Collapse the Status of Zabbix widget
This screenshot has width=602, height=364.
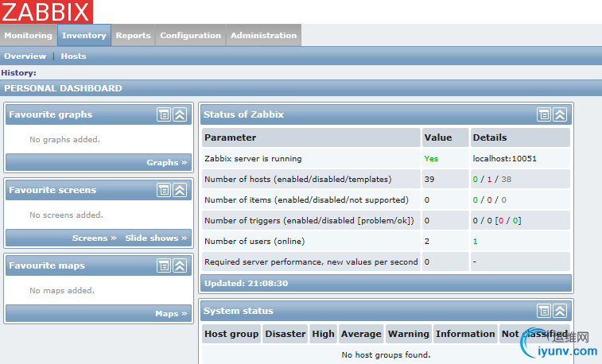click(x=560, y=114)
